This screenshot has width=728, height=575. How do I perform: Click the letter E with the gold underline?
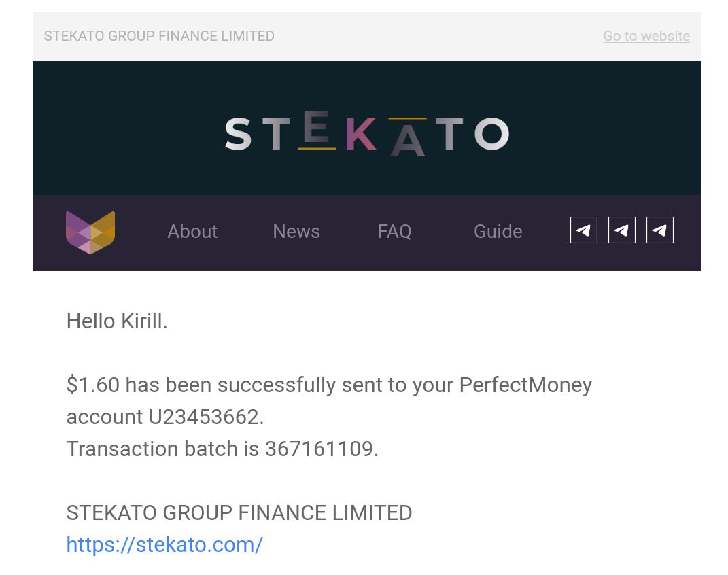tap(317, 130)
